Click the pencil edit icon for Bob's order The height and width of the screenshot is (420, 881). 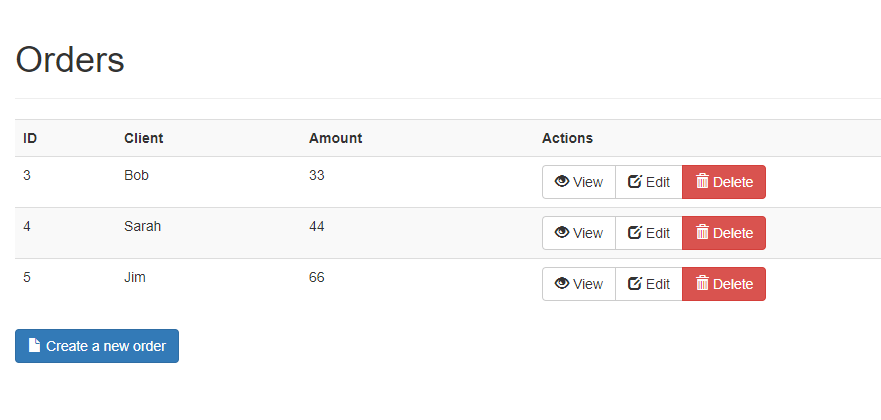pos(634,182)
